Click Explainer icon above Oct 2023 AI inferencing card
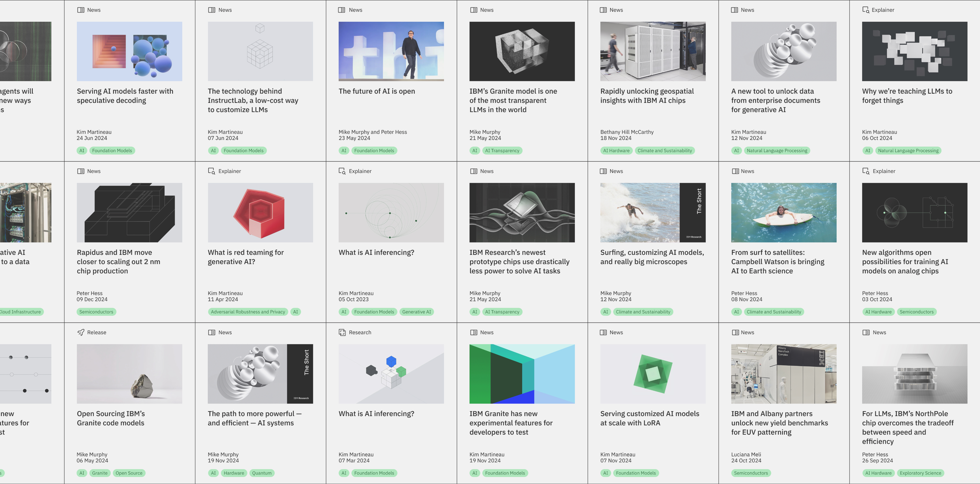This screenshot has height=484, width=980. tap(342, 171)
